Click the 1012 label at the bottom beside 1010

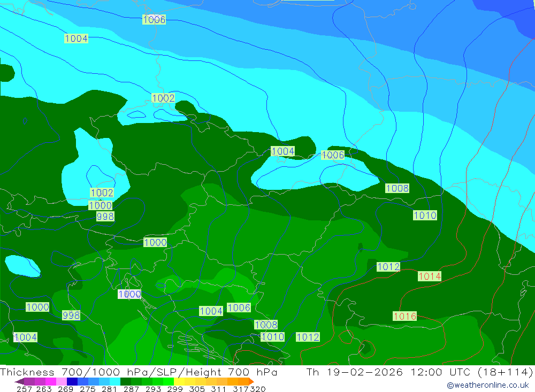pyautogui.click(x=308, y=337)
